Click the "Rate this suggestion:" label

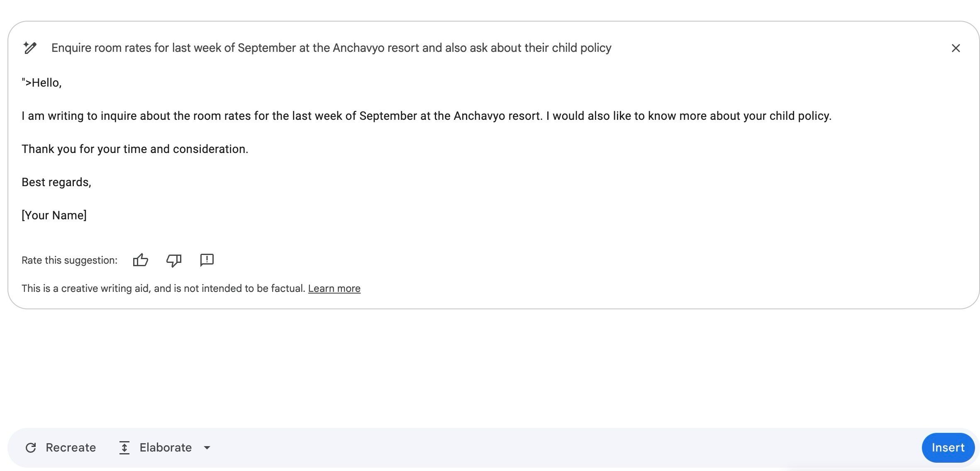click(x=69, y=260)
